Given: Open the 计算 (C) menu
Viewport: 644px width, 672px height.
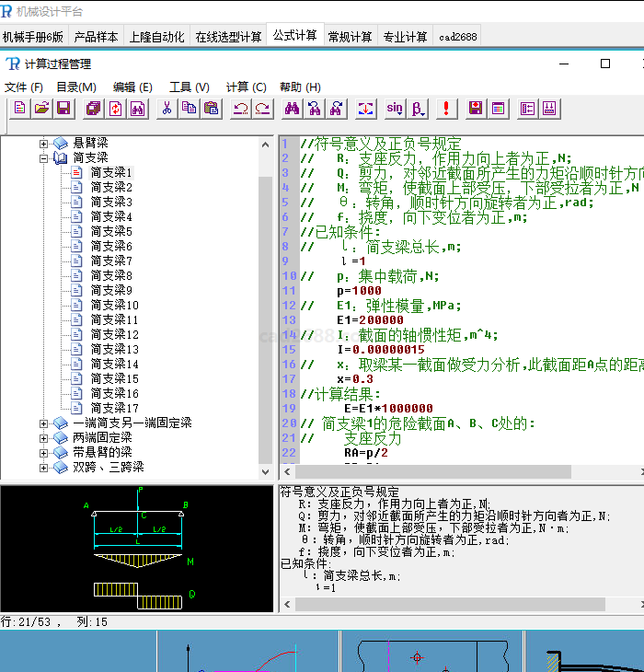Looking at the screenshot, I should (x=246, y=87).
